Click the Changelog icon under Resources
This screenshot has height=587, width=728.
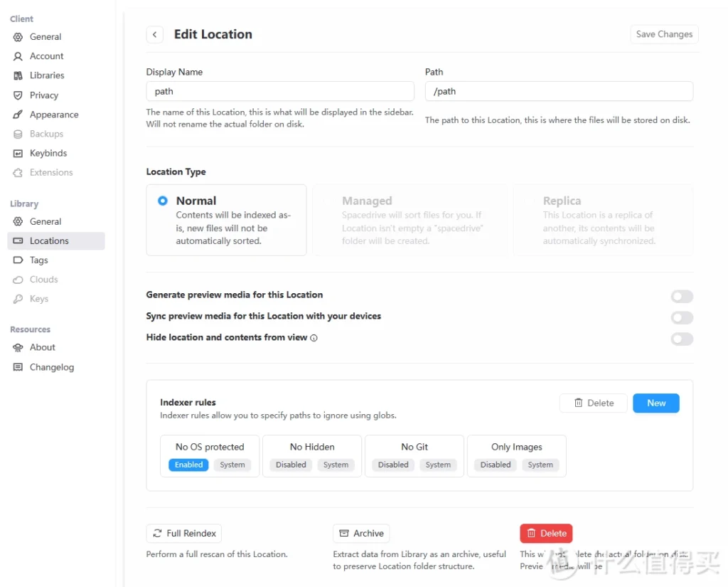point(18,367)
